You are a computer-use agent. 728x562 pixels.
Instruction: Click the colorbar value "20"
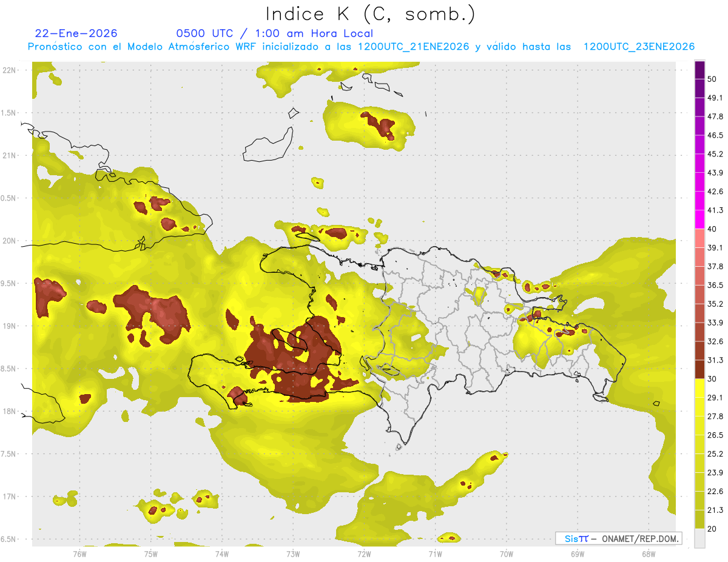(x=712, y=529)
